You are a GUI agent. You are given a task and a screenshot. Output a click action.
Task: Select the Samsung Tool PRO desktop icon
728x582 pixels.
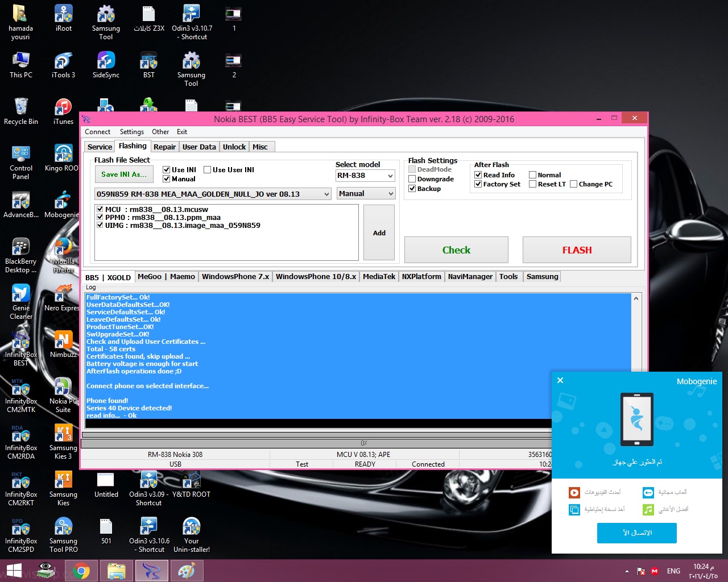pyautogui.click(x=63, y=535)
